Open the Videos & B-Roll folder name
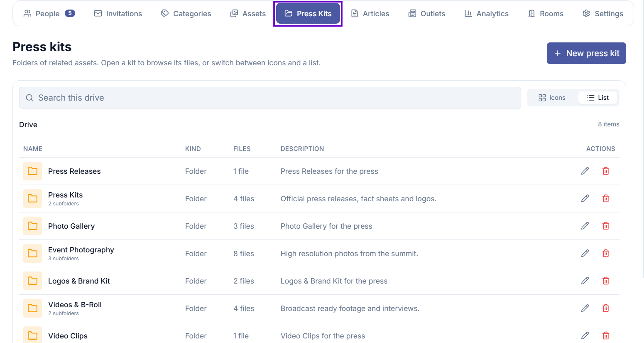The image size is (644, 343). [x=75, y=305]
